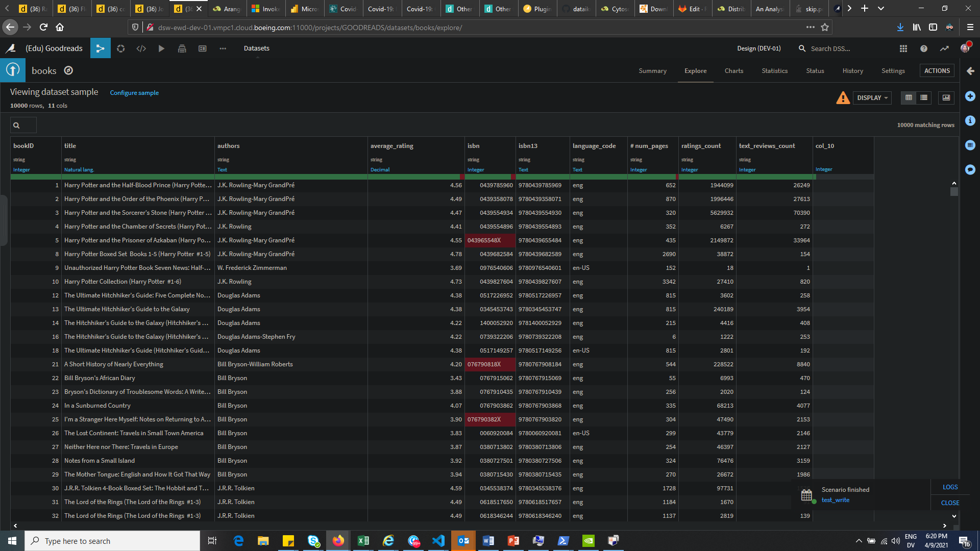The height and width of the screenshot is (551, 980).
Task: Open LOGS in the scenario finished notification
Action: (x=950, y=487)
